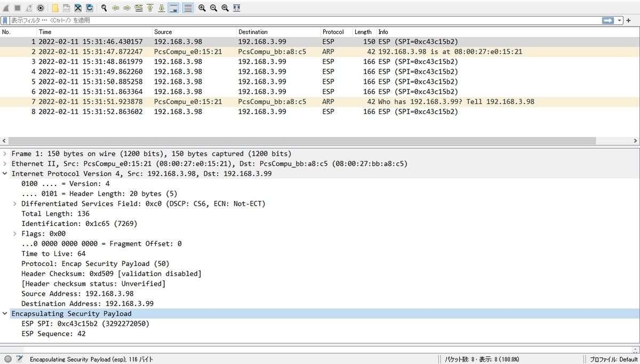Select packet 4 ESP row
640x364 pixels.
[x=319, y=71]
